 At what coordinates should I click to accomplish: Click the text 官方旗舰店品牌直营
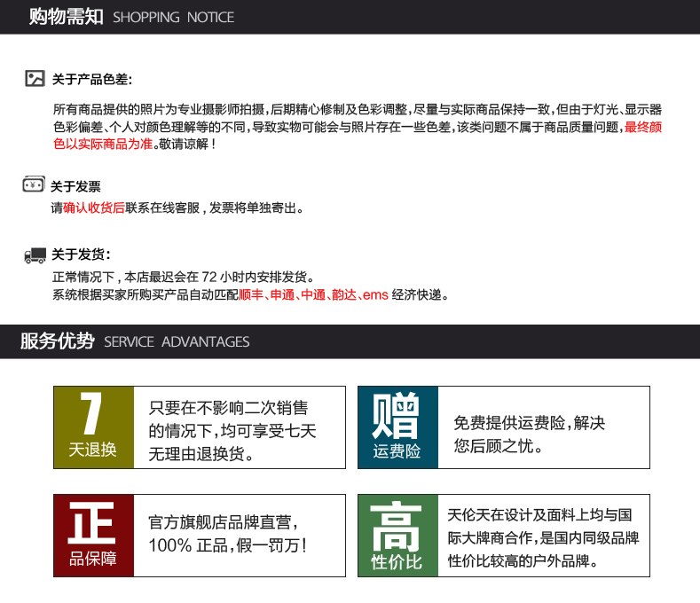pos(224,522)
